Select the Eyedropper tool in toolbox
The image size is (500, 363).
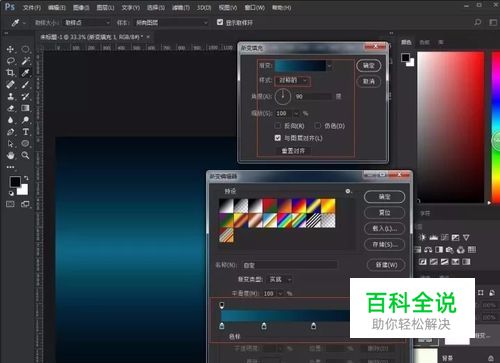click(x=26, y=73)
